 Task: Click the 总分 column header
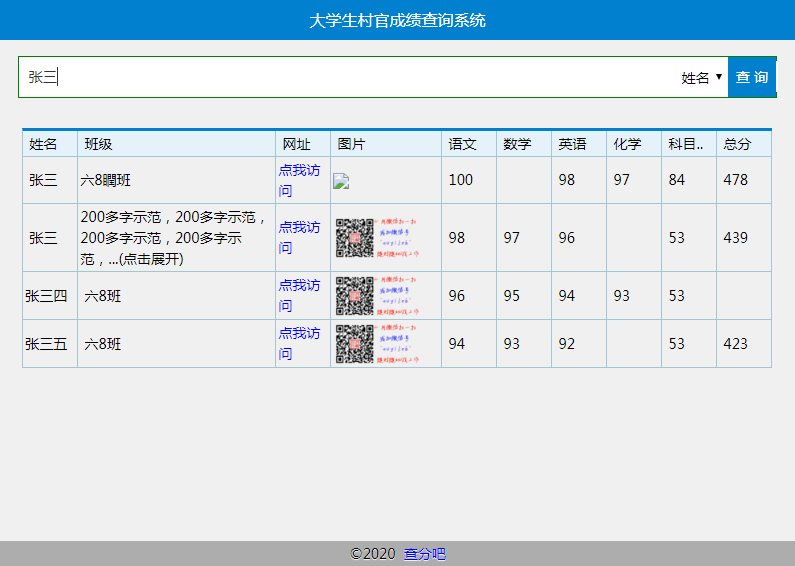click(x=737, y=144)
